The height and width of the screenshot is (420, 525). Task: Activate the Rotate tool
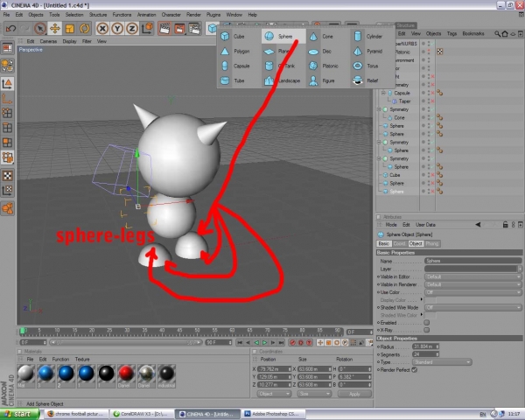84,29
